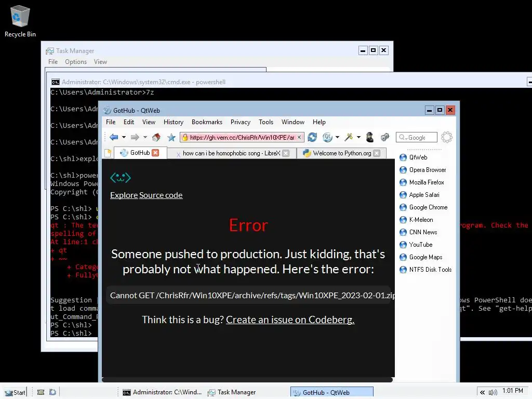The image size is (532, 399).
Task: Open QtWeb View menu
Action: 149,122
